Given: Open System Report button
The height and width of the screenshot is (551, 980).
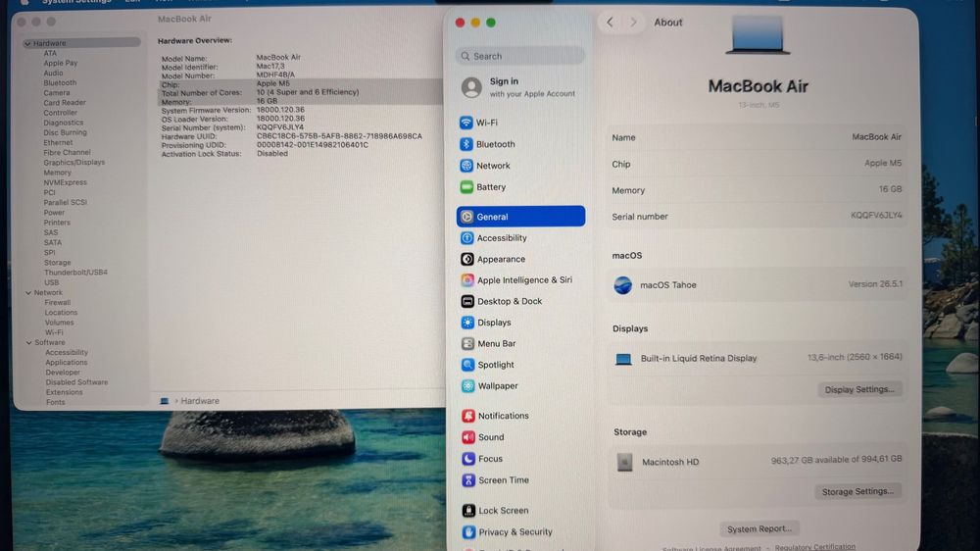Looking at the screenshot, I should 759,528.
